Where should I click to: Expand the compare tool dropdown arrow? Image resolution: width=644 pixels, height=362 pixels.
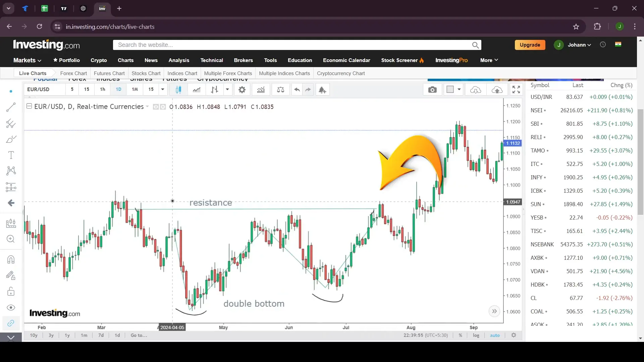click(227, 89)
